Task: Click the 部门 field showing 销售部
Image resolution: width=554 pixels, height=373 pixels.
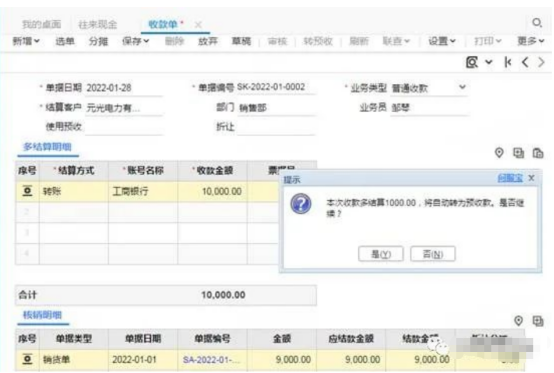Action: [276, 108]
